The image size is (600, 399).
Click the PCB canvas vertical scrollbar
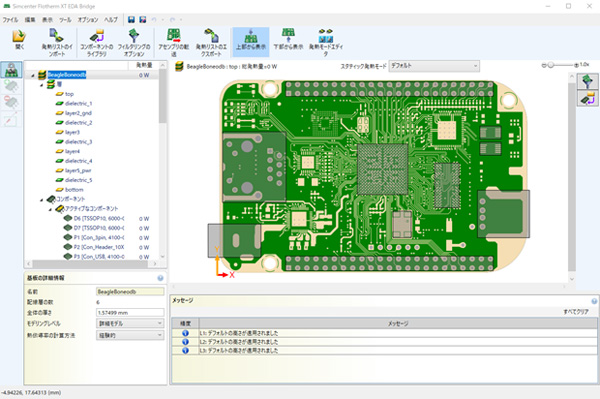572,177
